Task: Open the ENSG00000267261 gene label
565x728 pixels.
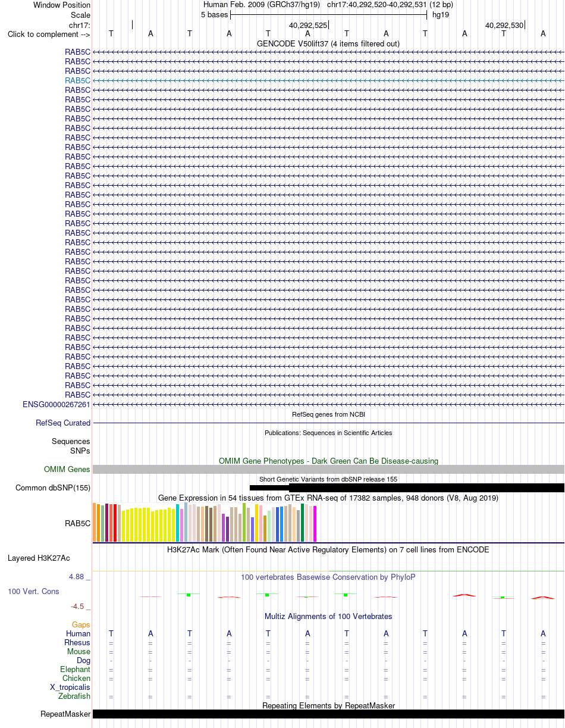Action: (56, 404)
